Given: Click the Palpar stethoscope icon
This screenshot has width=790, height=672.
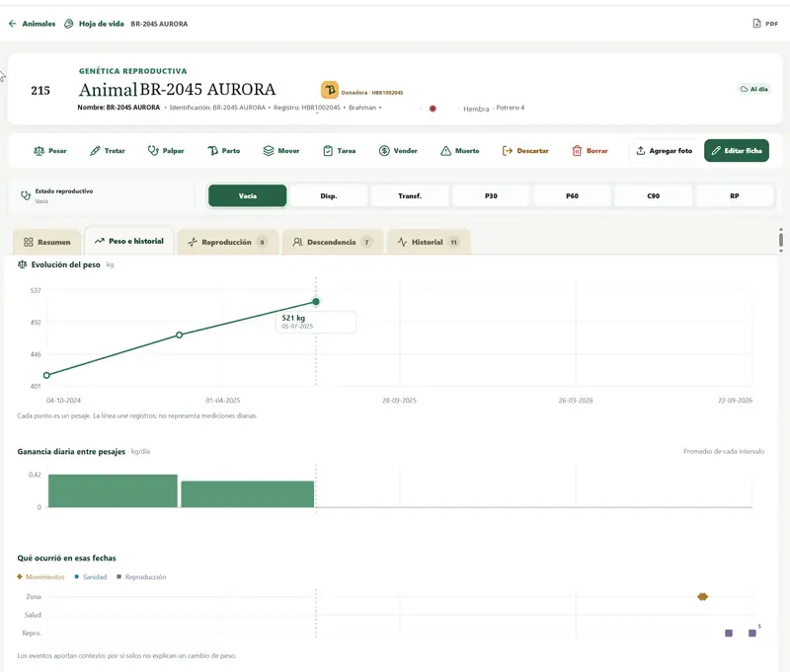Looking at the screenshot, I should 153,151.
